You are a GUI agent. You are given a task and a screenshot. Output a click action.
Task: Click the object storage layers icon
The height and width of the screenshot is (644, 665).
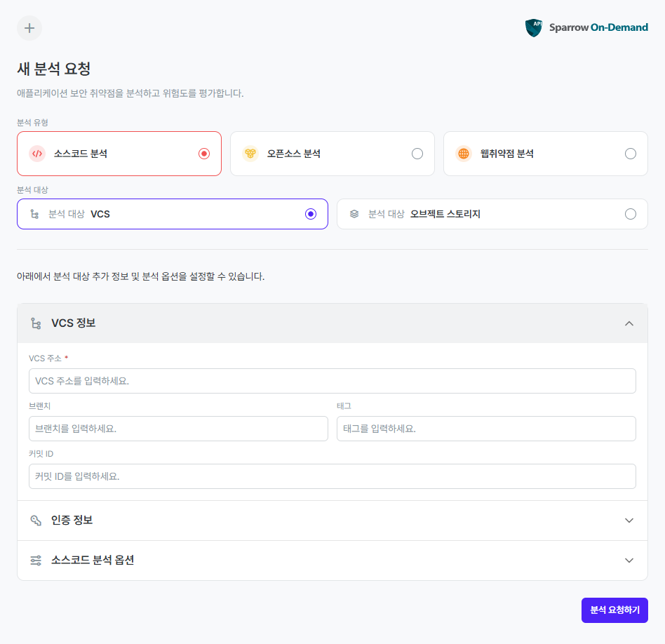click(354, 214)
